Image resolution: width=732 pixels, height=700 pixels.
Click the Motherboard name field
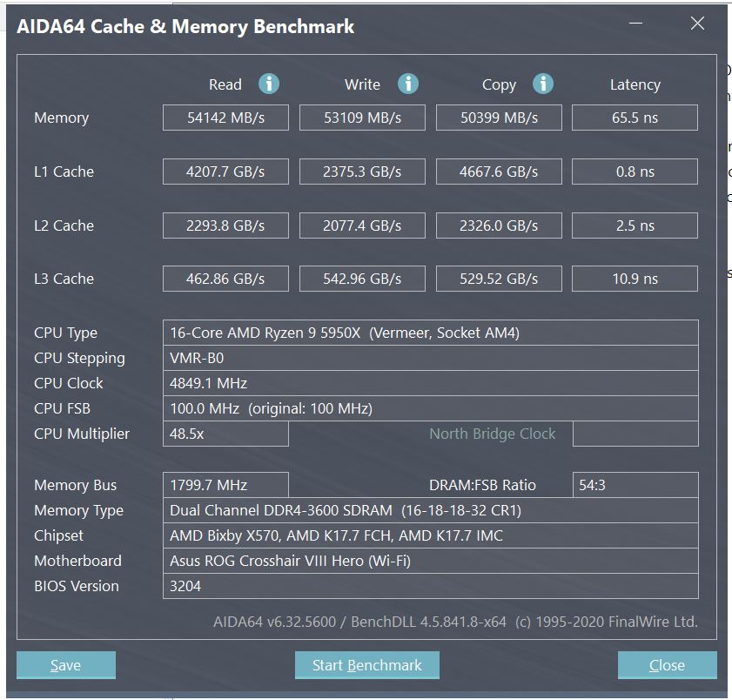click(431, 561)
